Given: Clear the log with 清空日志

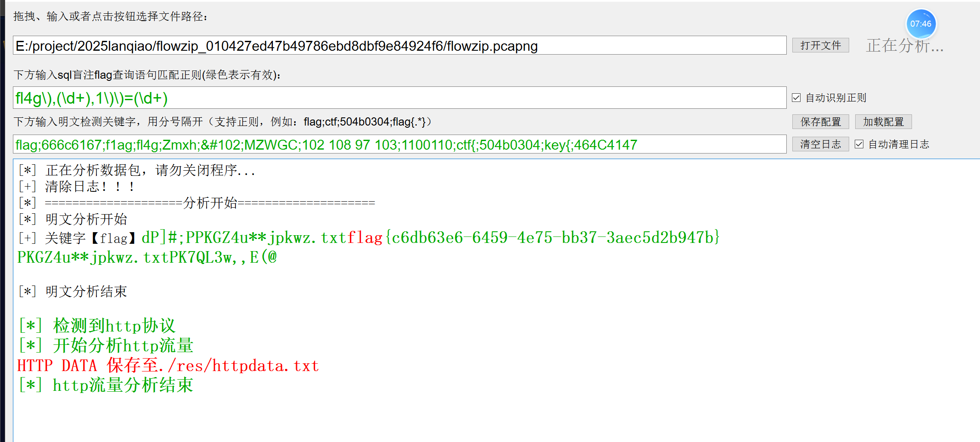Looking at the screenshot, I should click(x=820, y=144).
